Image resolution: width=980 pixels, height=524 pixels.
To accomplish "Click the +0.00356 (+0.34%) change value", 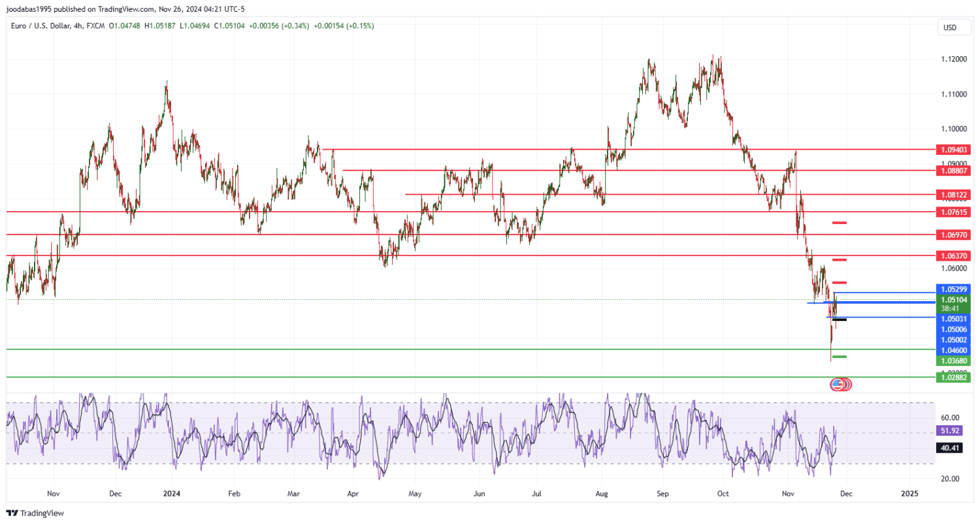I will [280, 25].
